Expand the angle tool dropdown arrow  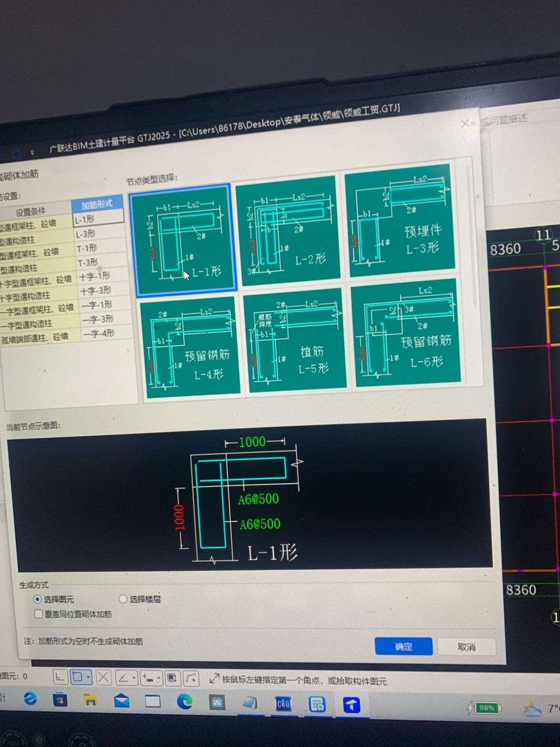[134, 677]
